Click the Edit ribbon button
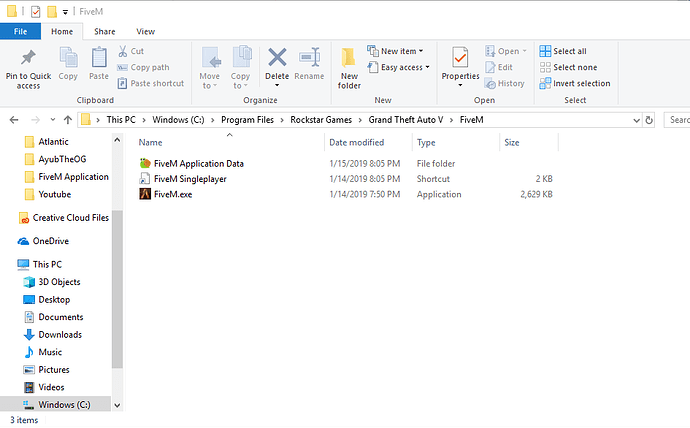The image size is (690, 428). 499,67
